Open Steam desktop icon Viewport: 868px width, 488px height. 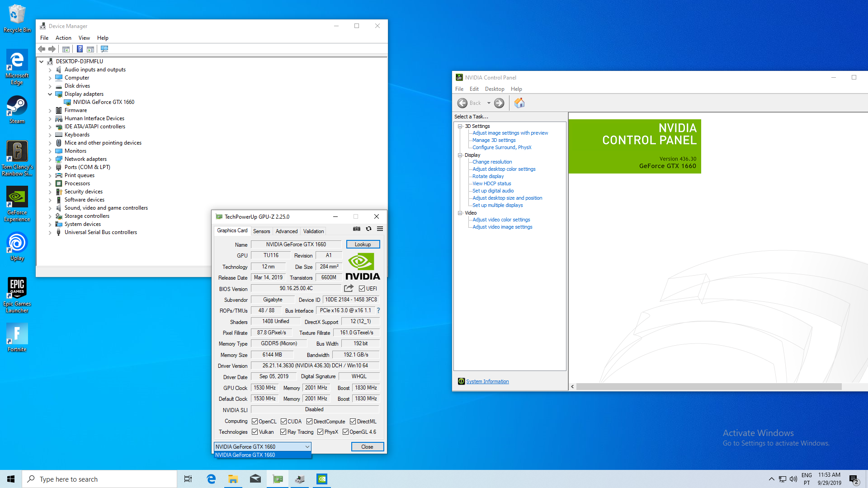click(x=17, y=109)
